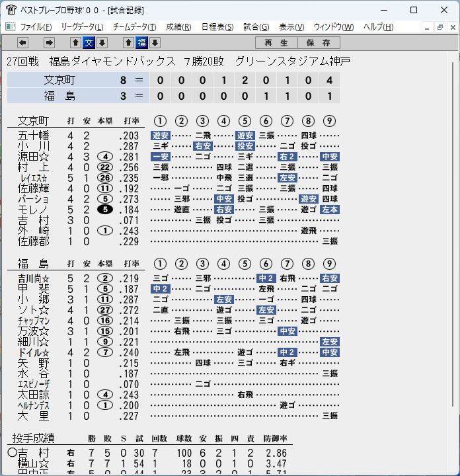Click the down arrow after 福 icon

pos(155,43)
